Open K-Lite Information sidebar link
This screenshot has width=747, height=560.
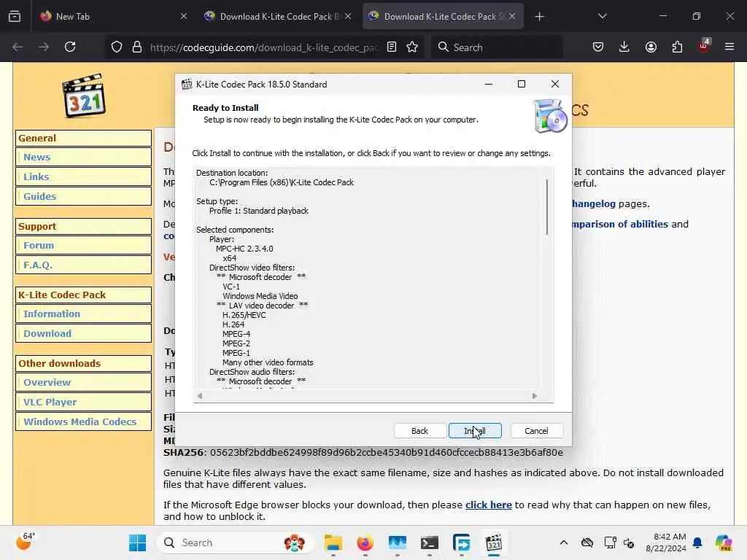[52, 314]
